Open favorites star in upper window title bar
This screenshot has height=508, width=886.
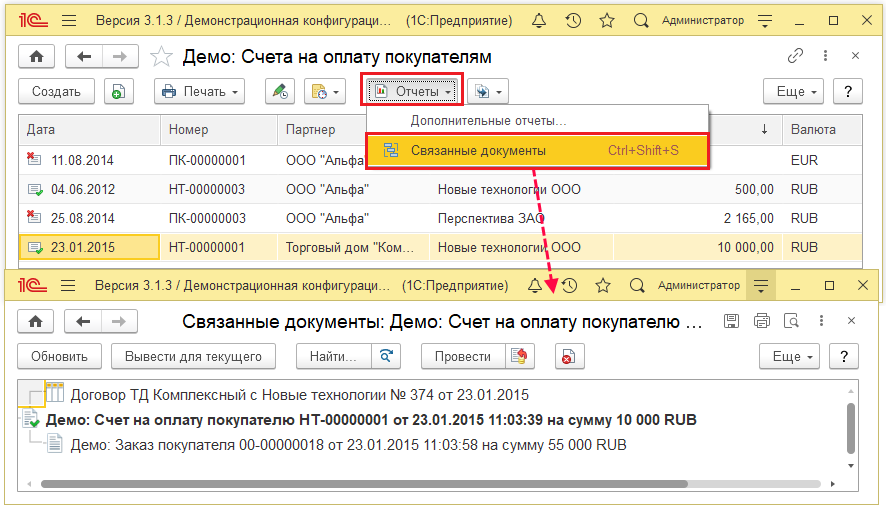tap(607, 21)
